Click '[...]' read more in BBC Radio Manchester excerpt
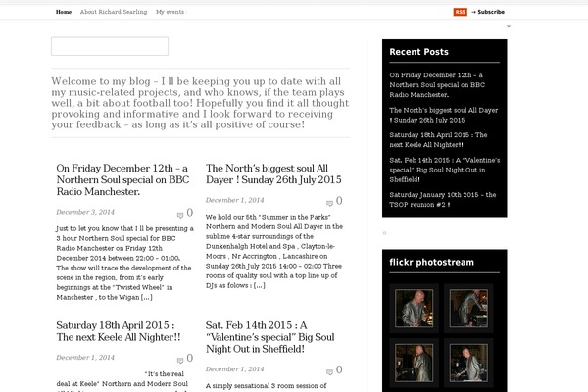This screenshot has height=392, width=588. click(x=147, y=297)
